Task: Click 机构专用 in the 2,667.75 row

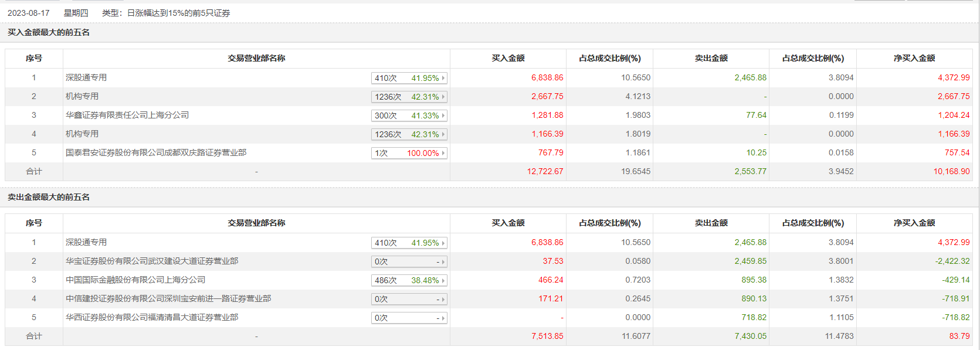Action: tap(82, 96)
